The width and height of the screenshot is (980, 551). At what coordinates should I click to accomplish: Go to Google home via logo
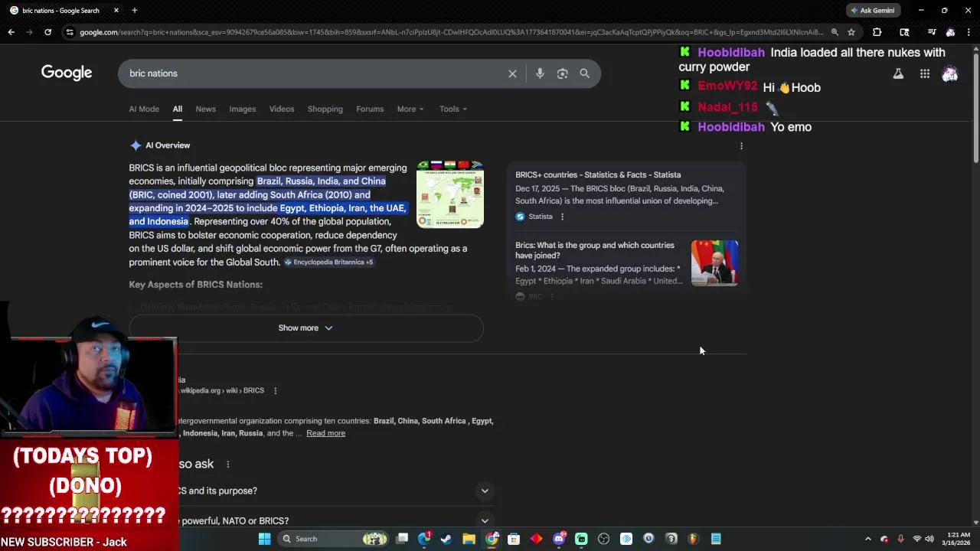coord(67,73)
